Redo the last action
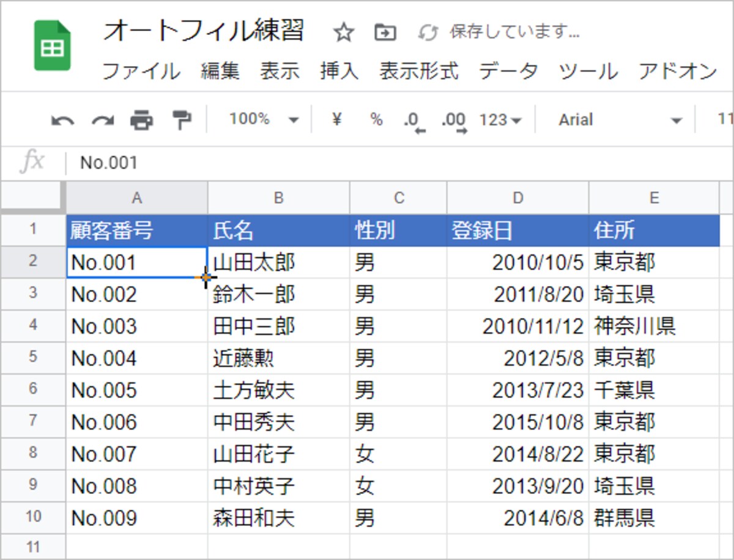This screenshot has width=734, height=560. [x=102, y=120]
